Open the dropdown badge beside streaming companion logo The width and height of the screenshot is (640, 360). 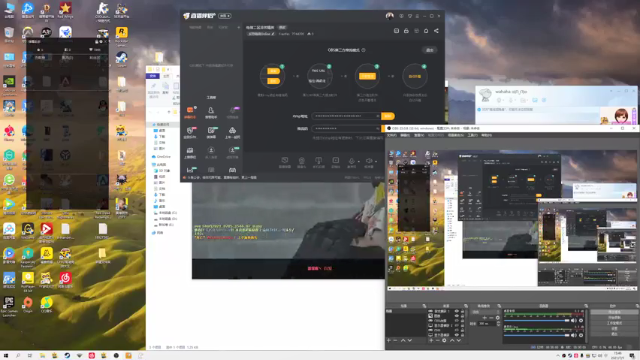point(225,16)
